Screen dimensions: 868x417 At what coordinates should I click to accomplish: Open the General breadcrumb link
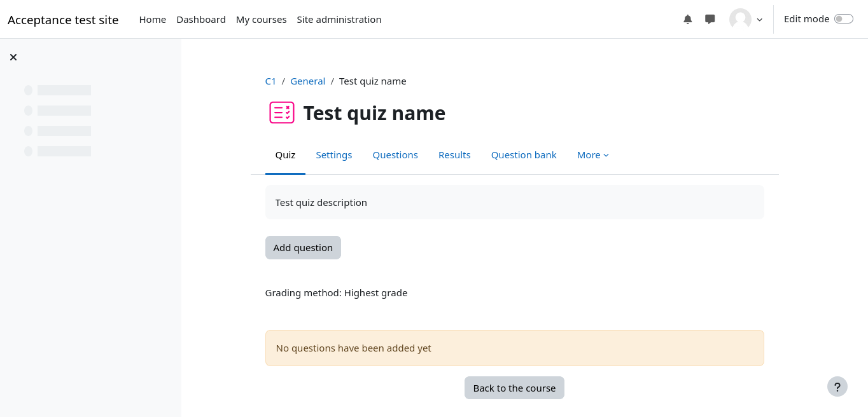pyautogui.click(x=307, y=81)
